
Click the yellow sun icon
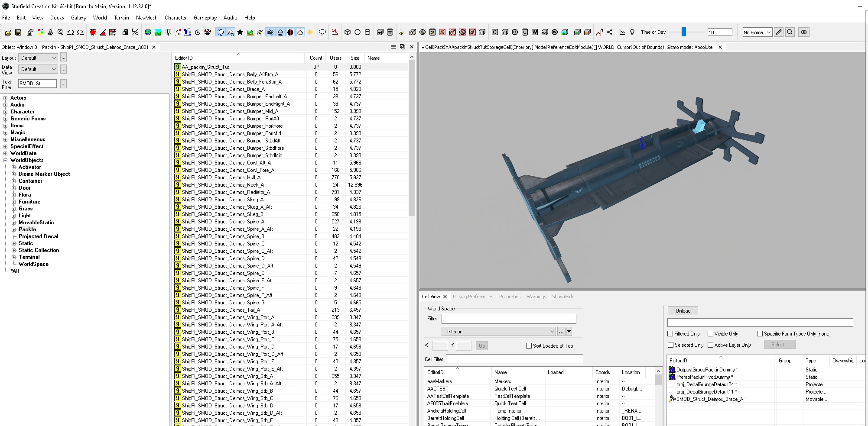310,32
